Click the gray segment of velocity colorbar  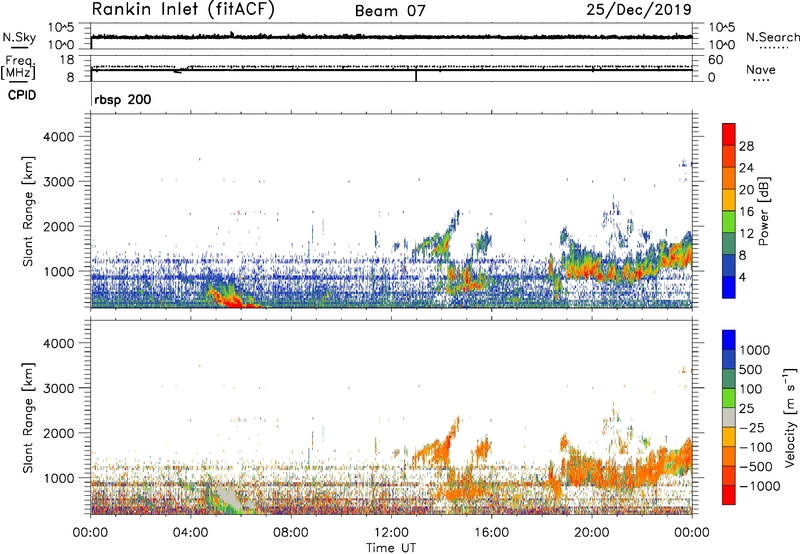click(729, 417)
